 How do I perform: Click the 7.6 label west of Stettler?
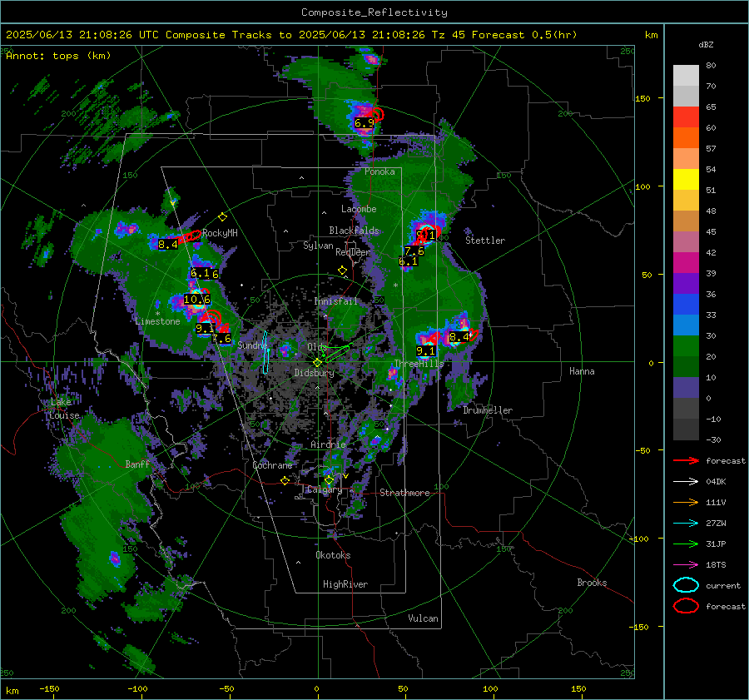pyautogui.click(x=414, y=251)
